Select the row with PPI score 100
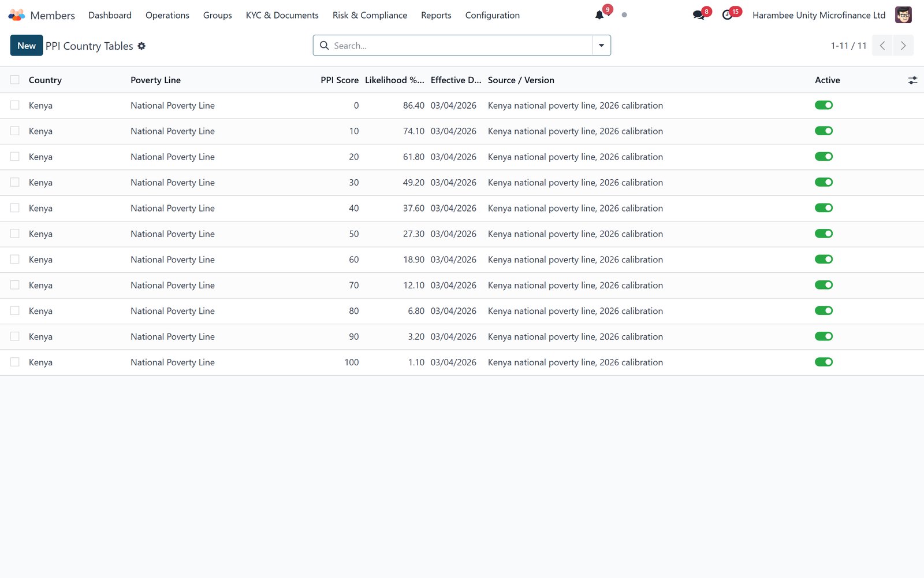 tap(15, 362)
